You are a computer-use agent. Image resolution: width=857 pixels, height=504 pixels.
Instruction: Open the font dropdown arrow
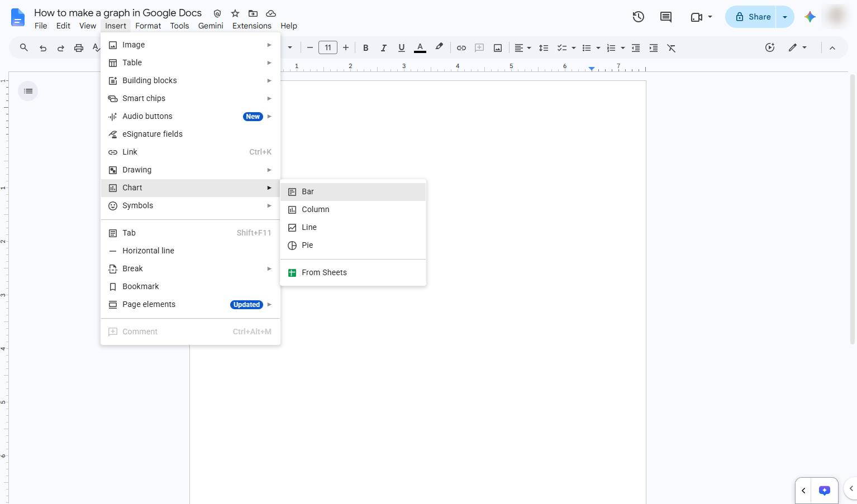pyautogui.click(x=290, y=48)
